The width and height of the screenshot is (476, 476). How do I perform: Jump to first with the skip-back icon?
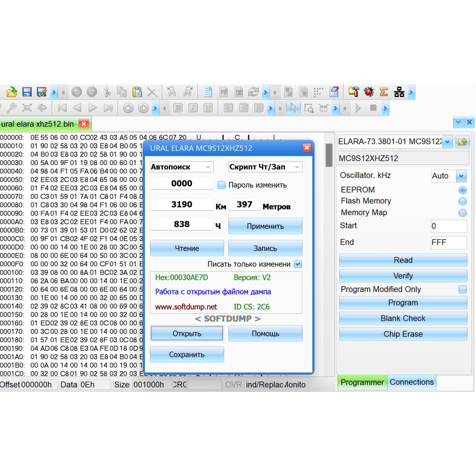click(62, 108)
